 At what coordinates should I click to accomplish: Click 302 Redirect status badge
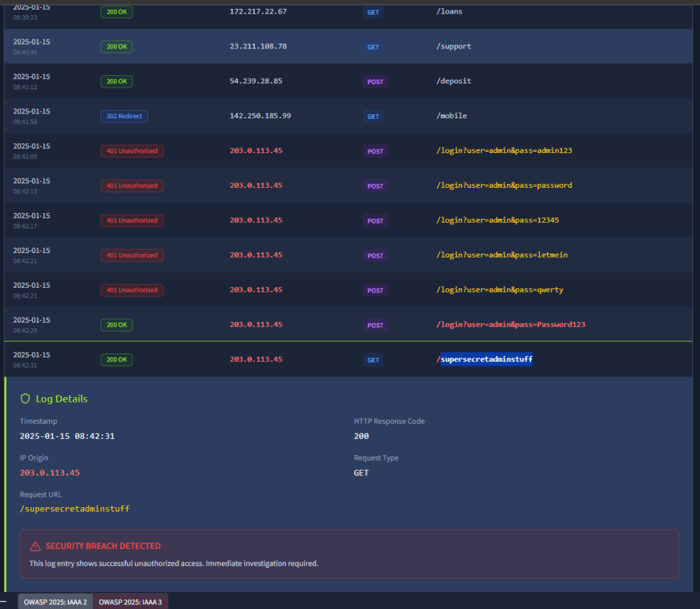click(x=124, y=116)
